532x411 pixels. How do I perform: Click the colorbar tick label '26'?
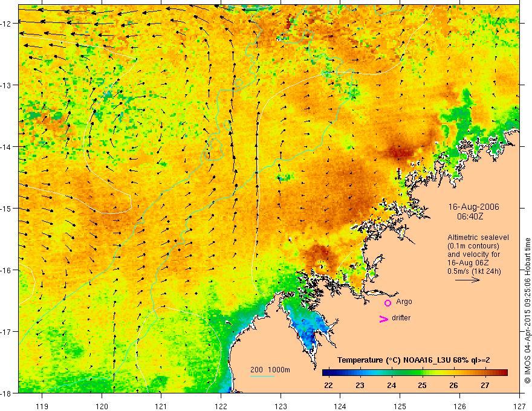coord(453,385)
